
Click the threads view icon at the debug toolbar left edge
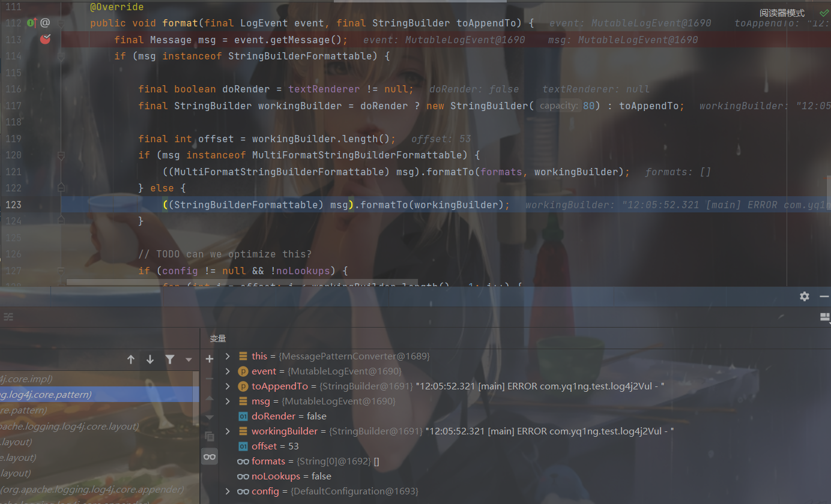click(8, 317)
